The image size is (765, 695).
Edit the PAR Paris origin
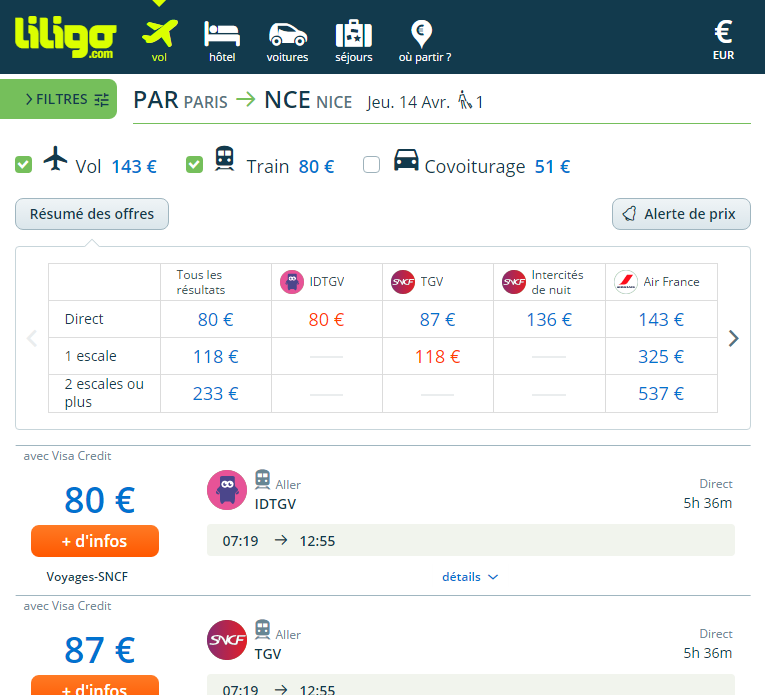(181, 100)
